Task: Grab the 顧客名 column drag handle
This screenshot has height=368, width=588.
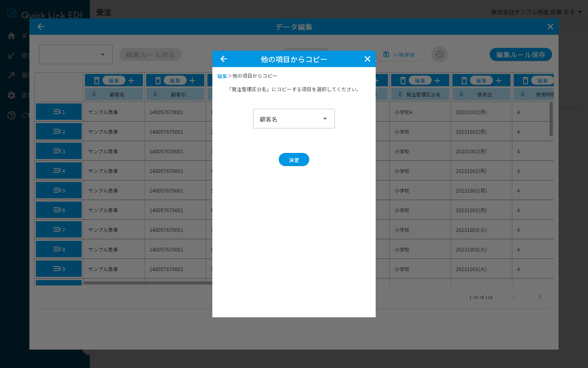Action: (x=94, y=94)
